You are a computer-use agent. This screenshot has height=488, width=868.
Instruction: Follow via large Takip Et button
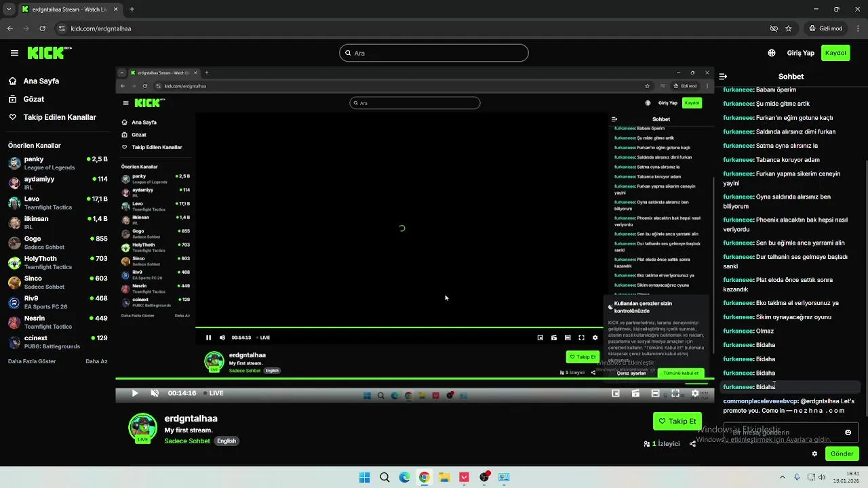pos(677,421)
